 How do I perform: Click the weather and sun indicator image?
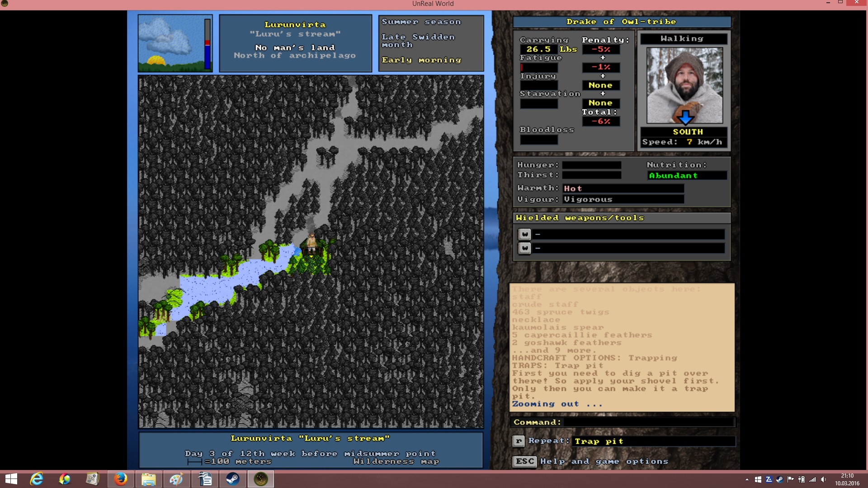tap(171, 43)
